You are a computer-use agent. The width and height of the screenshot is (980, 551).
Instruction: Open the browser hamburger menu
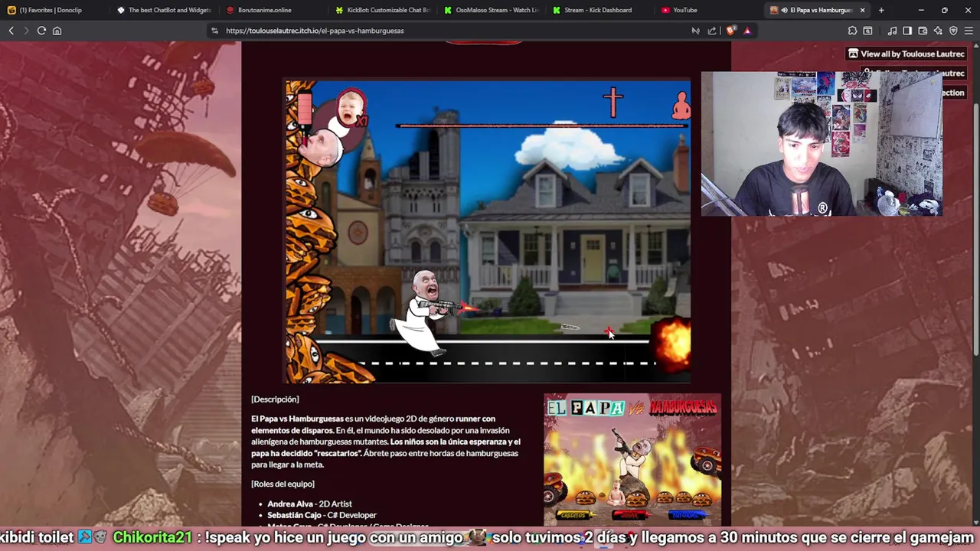[969, 31]
